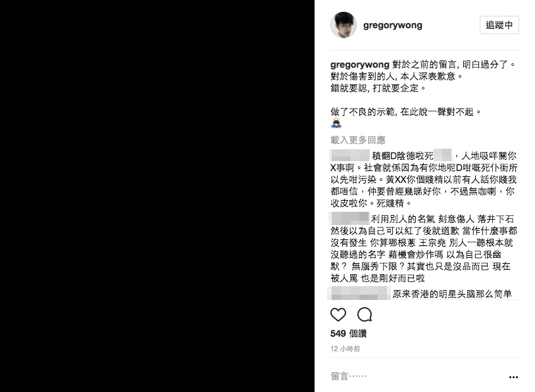Click gregorywong's profile picture
The width and height of the screenshot is (535, 392).
click(x=344, y=25)
